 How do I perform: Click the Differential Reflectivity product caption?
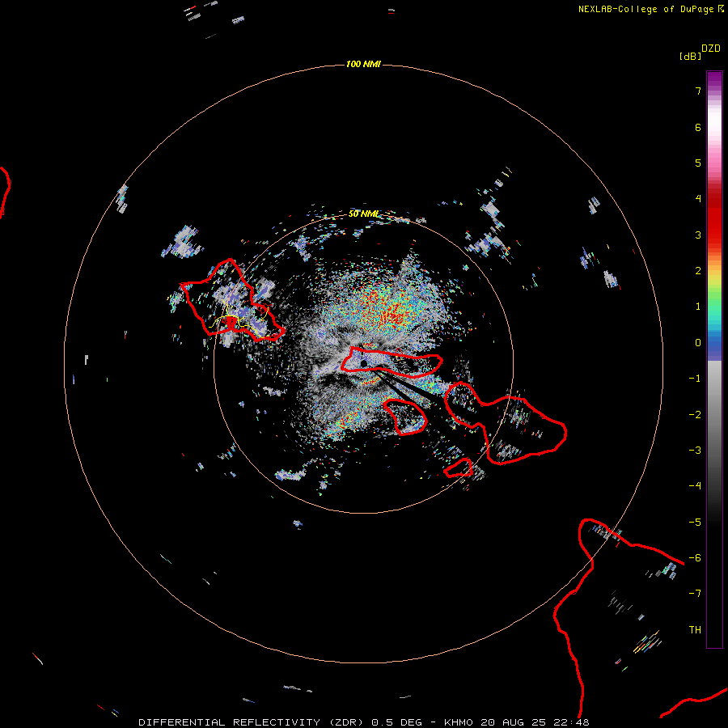[x=363, y=722]
